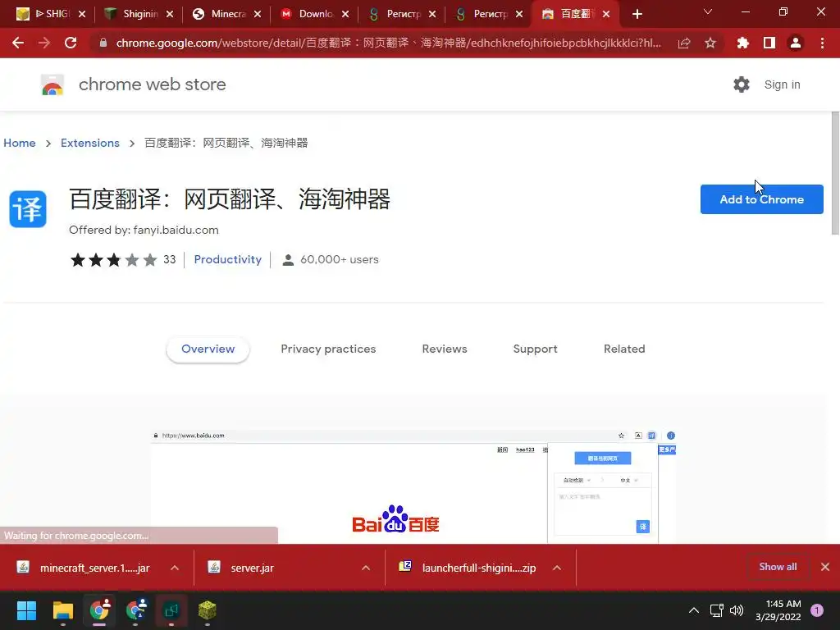
Task: Switch to second Регистр tab
Action: [x=489, y=14]
